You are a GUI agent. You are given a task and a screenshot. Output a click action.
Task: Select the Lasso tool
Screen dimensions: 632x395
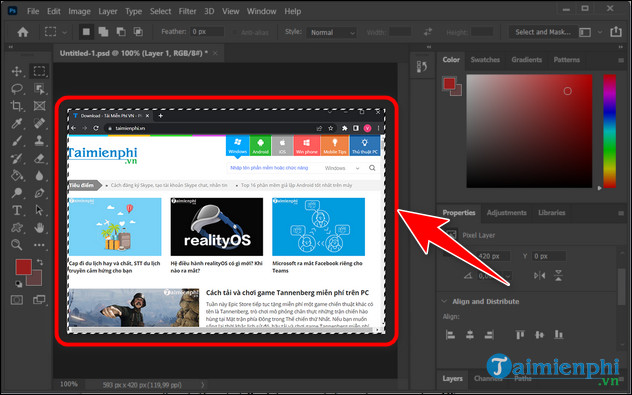(x=17, y=89)
